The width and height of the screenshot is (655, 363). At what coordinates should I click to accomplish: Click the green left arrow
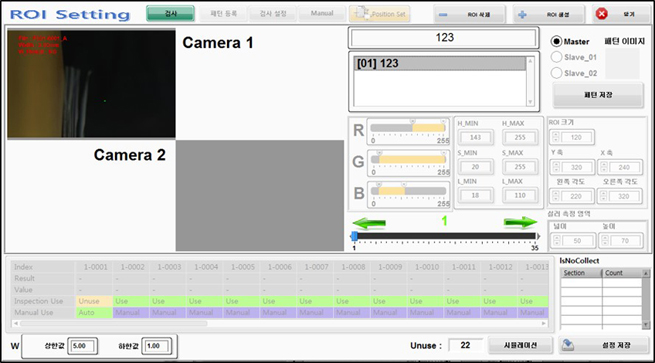(x=369, y=223)
